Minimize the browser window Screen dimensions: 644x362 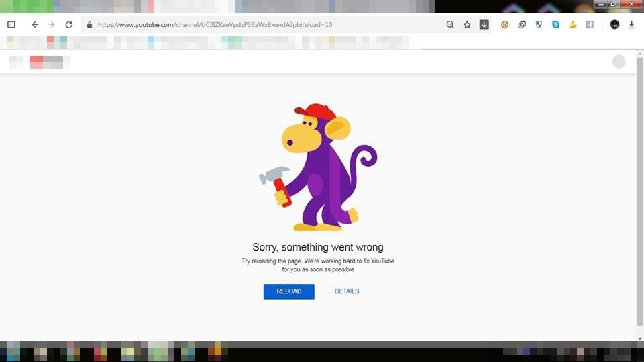[x=601, y=4]
